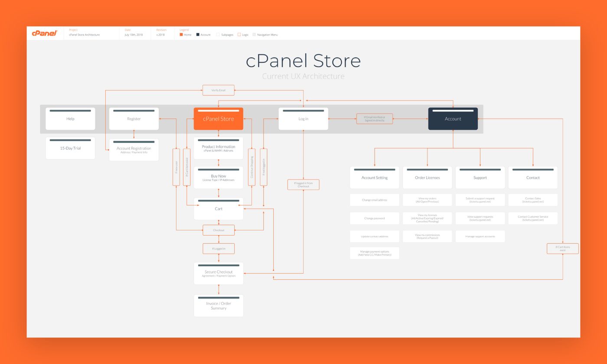Click the View my orders subpage
Image resolution: width=607 pixels, height=364 pixels.
[x=428, y=200]
